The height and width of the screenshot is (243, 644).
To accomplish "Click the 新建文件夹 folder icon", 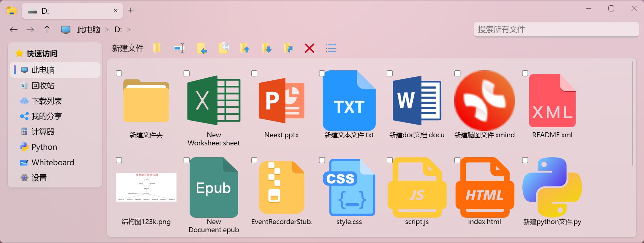I will click(x=146, y=101).
